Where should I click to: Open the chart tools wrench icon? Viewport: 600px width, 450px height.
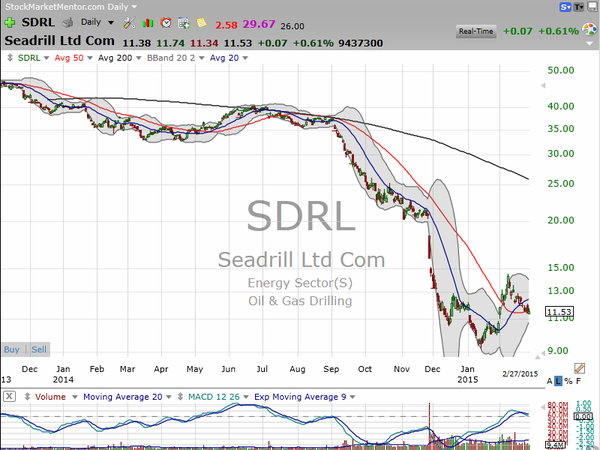click(x=129, y=23)
